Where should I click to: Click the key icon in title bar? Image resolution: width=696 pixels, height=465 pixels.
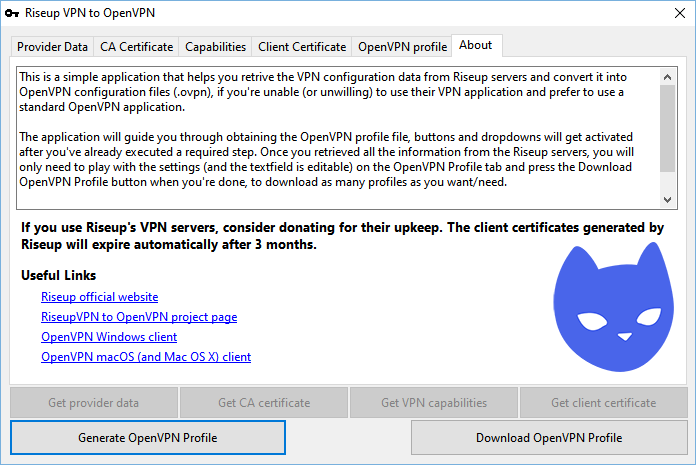(13, 13)
